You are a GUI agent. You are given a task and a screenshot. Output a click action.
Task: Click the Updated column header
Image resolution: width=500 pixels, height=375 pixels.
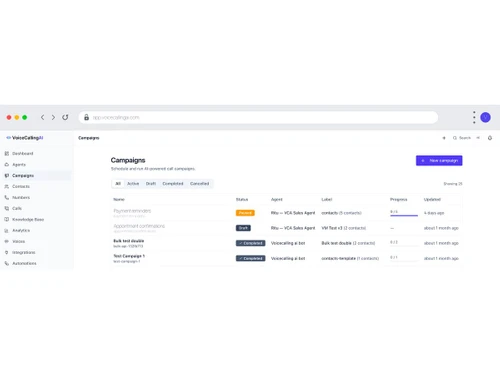pyautogui.click(x=432, y=199)
